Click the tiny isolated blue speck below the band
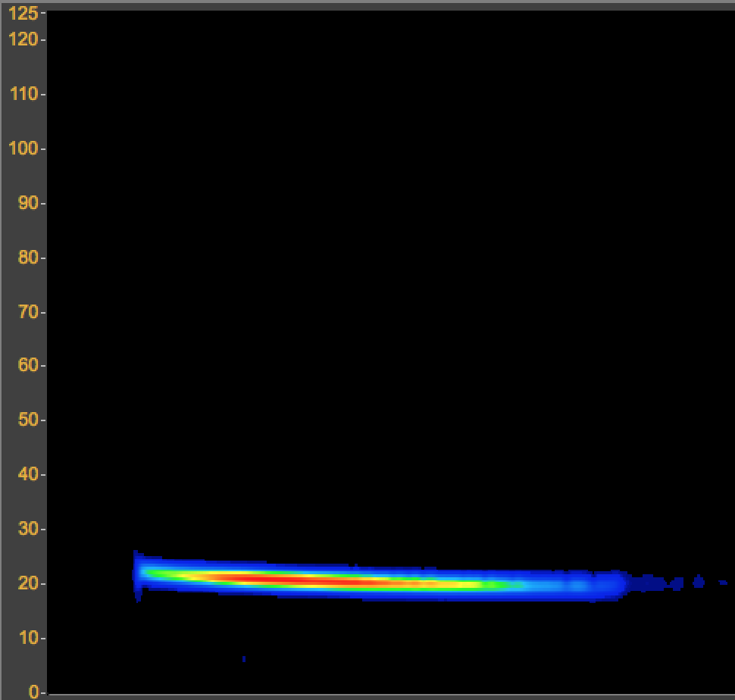The height and width of the screenshot is (700, 735). tap(243, 659)
